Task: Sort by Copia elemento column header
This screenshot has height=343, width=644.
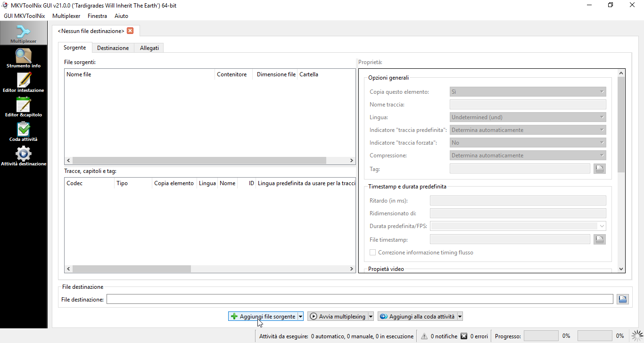Action: pos(174,183)
